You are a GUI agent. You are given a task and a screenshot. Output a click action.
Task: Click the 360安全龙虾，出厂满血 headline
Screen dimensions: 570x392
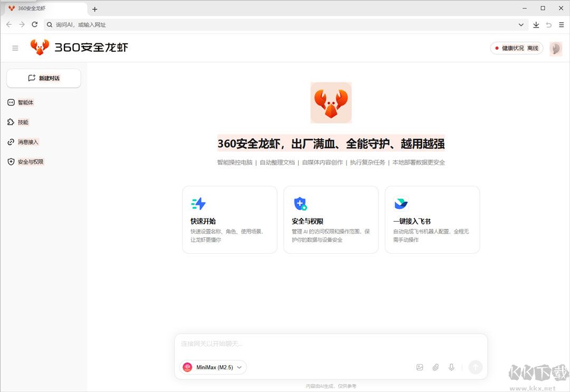point(331,144)
